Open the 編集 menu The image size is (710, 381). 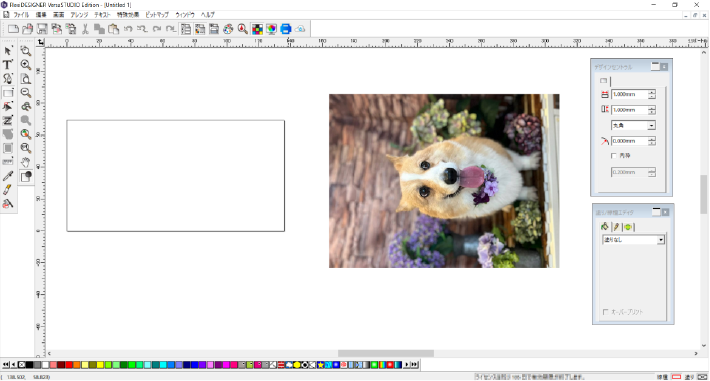41,14
